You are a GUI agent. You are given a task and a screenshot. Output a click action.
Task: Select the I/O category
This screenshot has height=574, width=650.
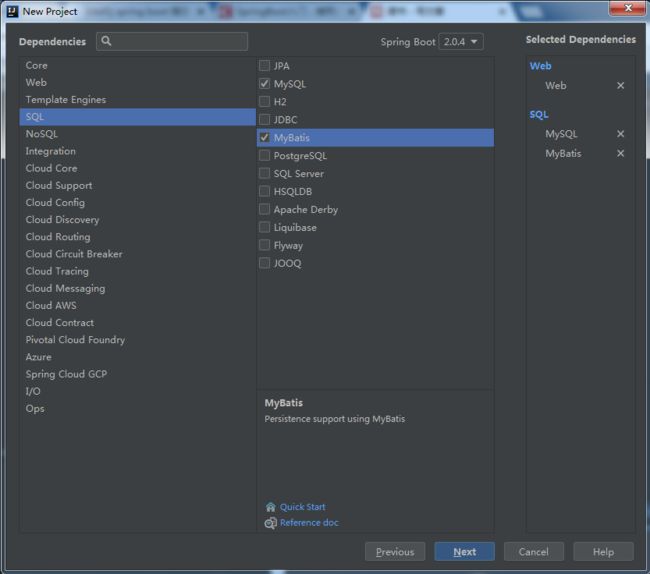click(x=138, y=391)
